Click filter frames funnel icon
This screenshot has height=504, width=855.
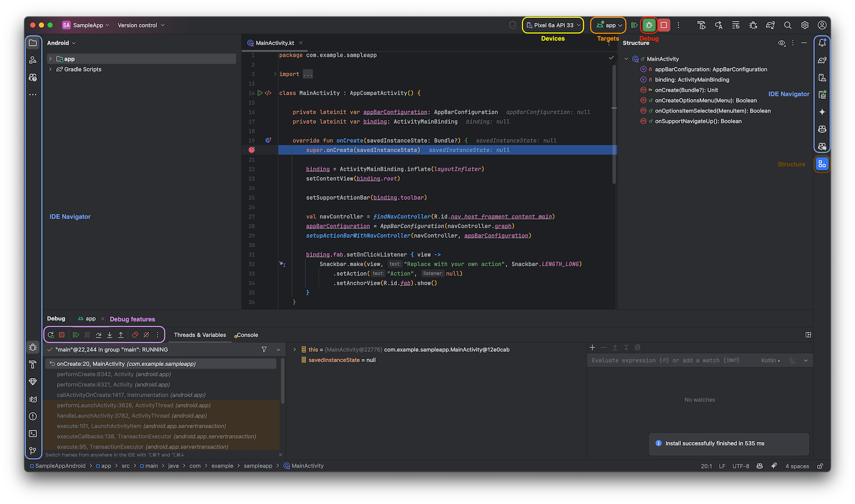264,350
